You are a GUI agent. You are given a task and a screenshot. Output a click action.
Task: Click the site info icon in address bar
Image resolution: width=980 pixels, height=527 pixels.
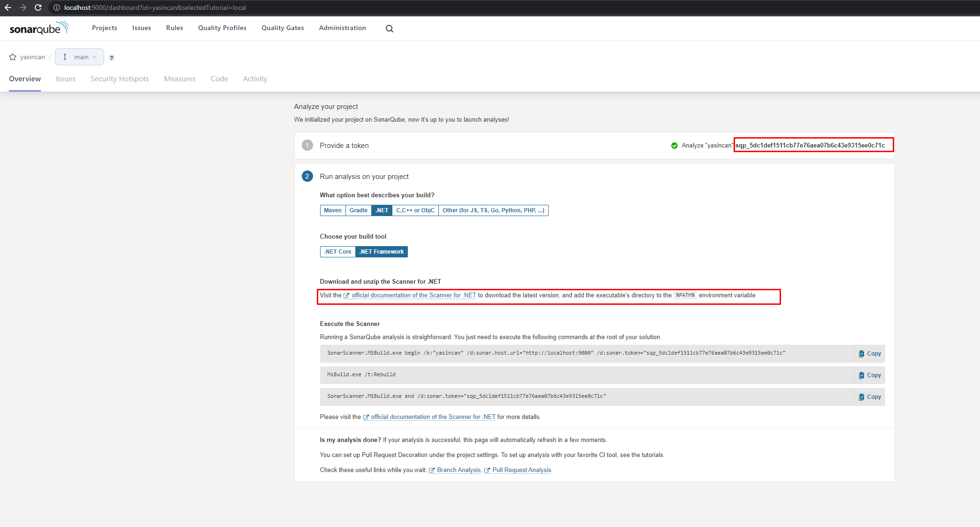[56, 8]
